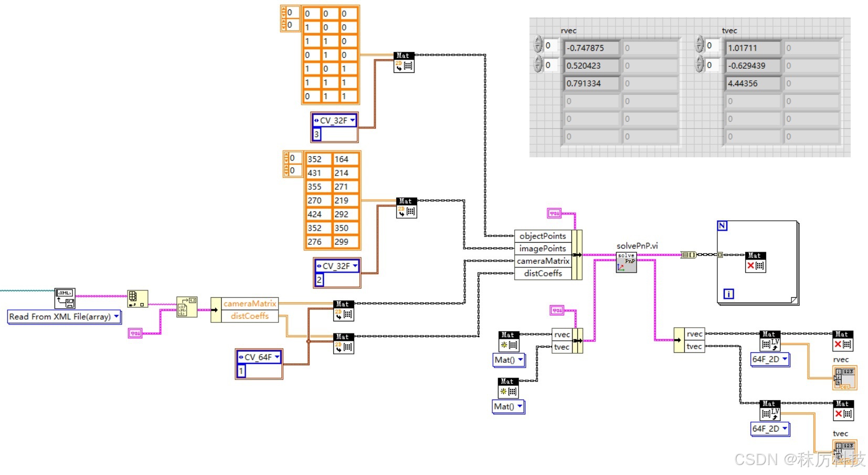This screenshot has height=475, width=868.
Task: Select the new Mat icon wired to tvec input
Action: (x=508, y=388)
